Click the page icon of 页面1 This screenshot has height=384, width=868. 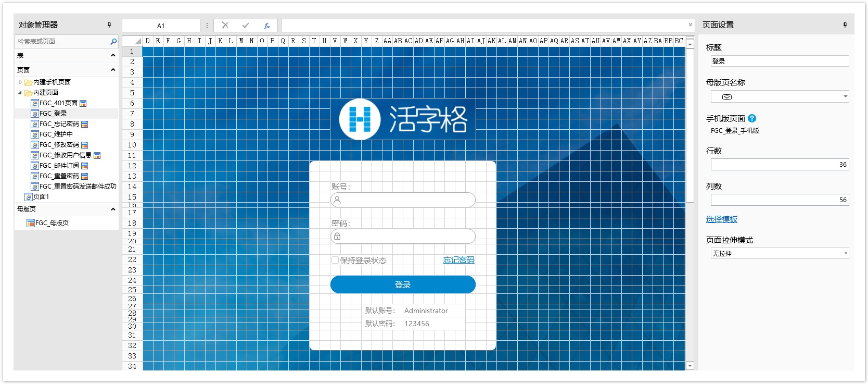point(29,197)
